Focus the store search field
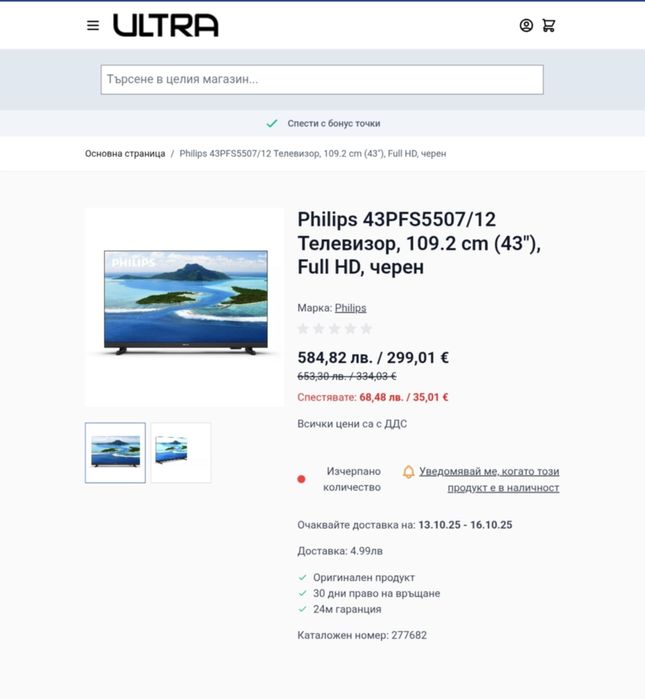Viewport: 645px width, 699px height. click(322, 79)
